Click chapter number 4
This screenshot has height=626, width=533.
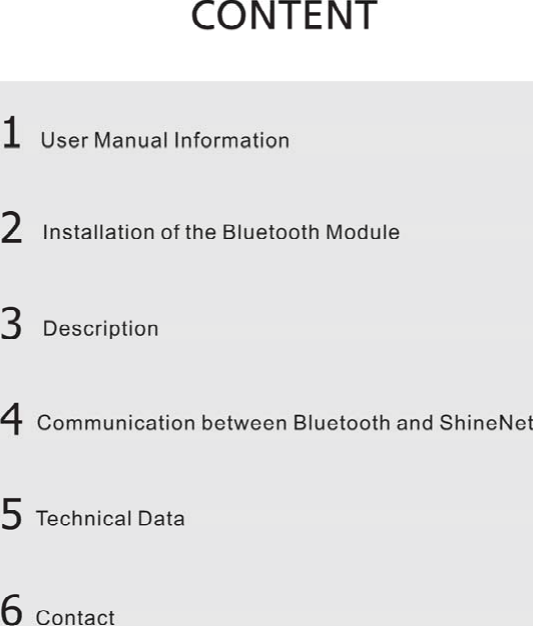pos(12,419)
